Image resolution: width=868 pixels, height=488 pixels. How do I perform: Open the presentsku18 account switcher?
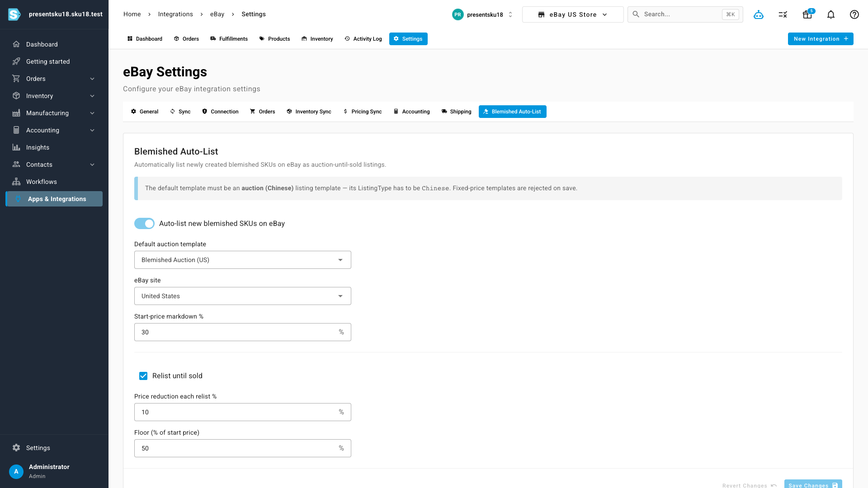(483, 14)
